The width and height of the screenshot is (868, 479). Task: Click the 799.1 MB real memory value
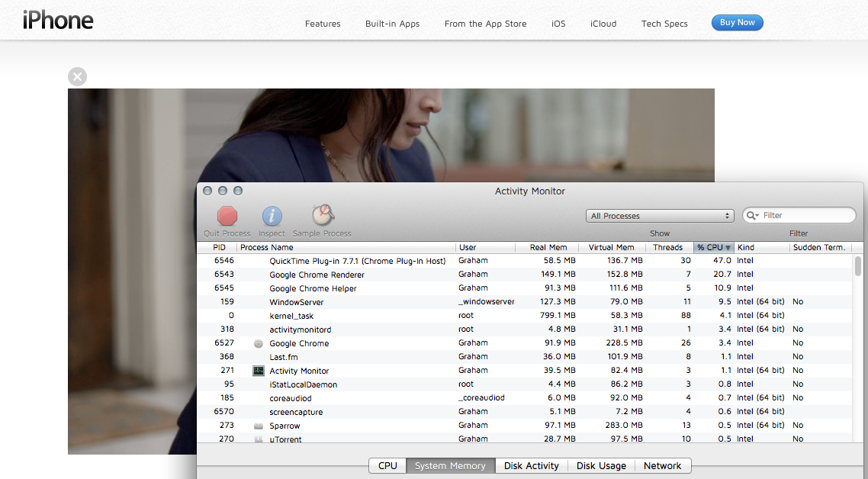(x=558, y=315)
